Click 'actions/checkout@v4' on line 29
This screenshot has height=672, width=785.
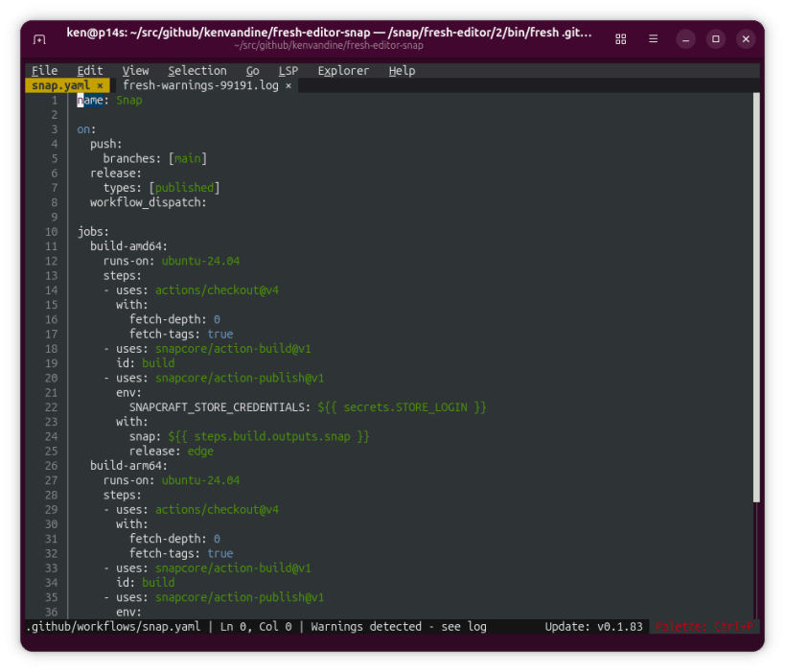click(217, 510)
